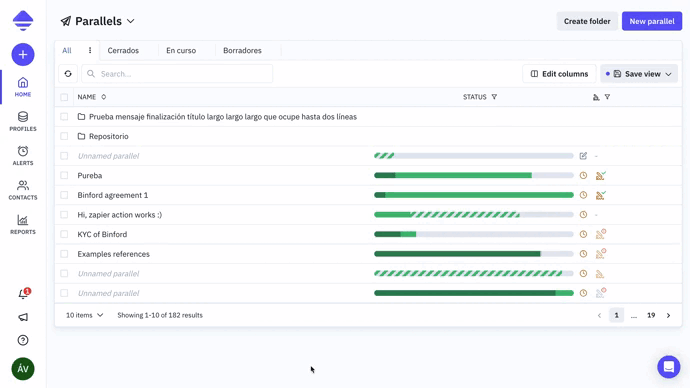Click the clock icon on Examples references row
Image resolution: width=690 pixels, height=388 pixels.
tap(583, 254)
